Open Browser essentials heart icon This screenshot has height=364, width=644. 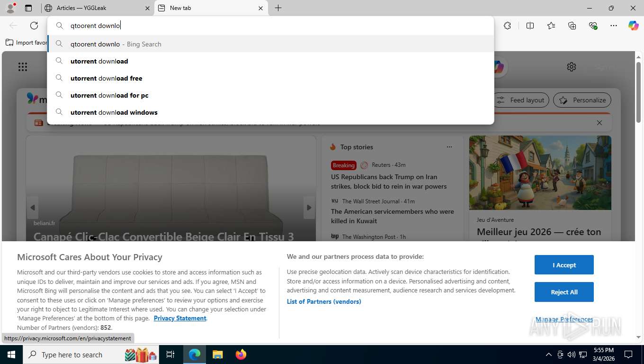tap(593, 26)
